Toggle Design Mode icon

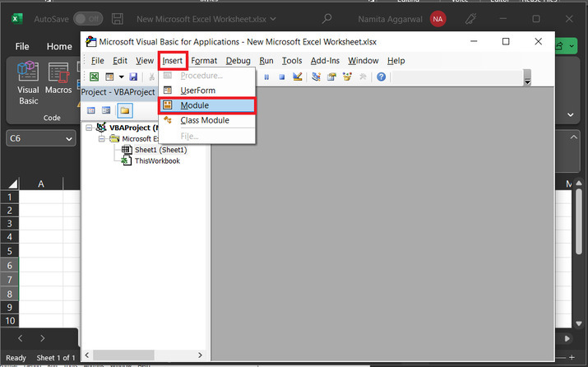[298, 77]
